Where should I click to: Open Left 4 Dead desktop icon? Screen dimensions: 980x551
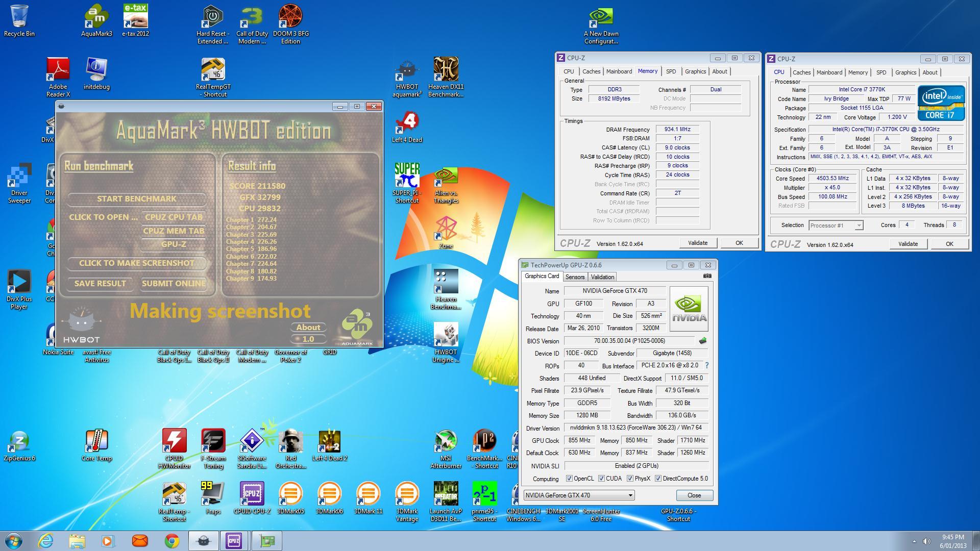tap(407, 127)
